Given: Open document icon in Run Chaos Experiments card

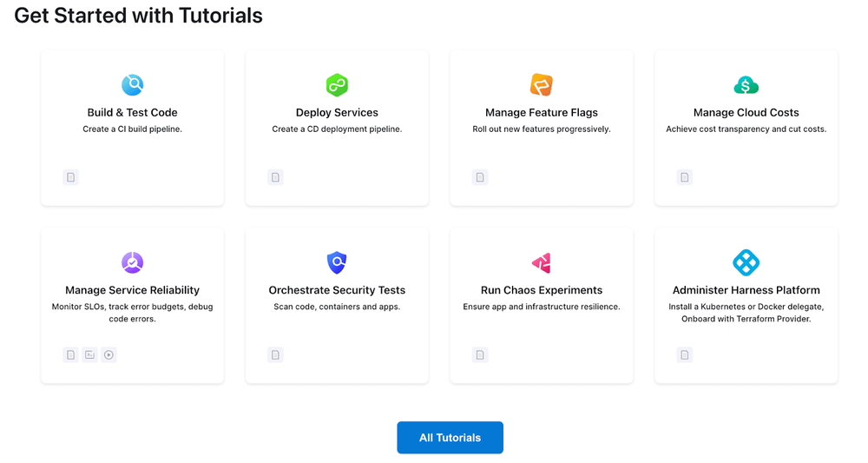Looking at the screenshot, I should pyautogui.click(x=480, y=354).
